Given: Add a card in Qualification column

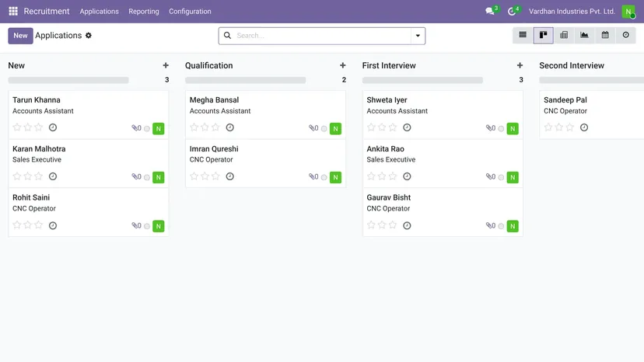Looking at the screenshot, I should pos(342,65).
